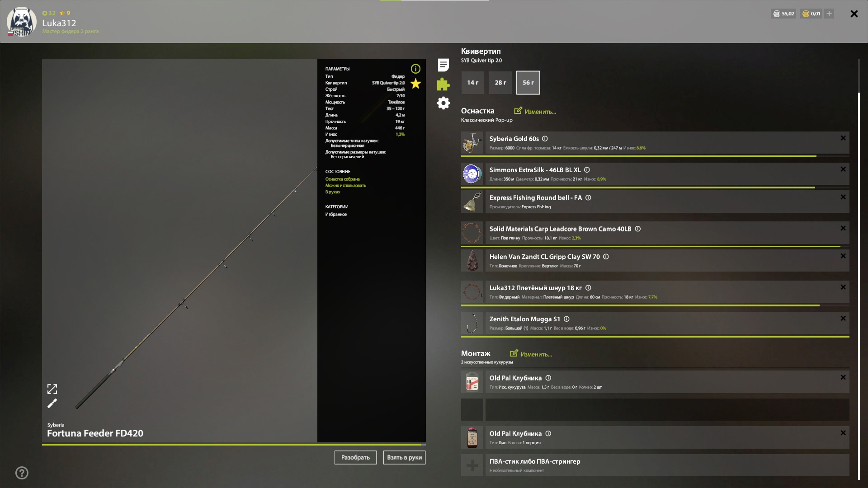Show rod info with green info icon
868x488 pixels.
coord(415,69)
